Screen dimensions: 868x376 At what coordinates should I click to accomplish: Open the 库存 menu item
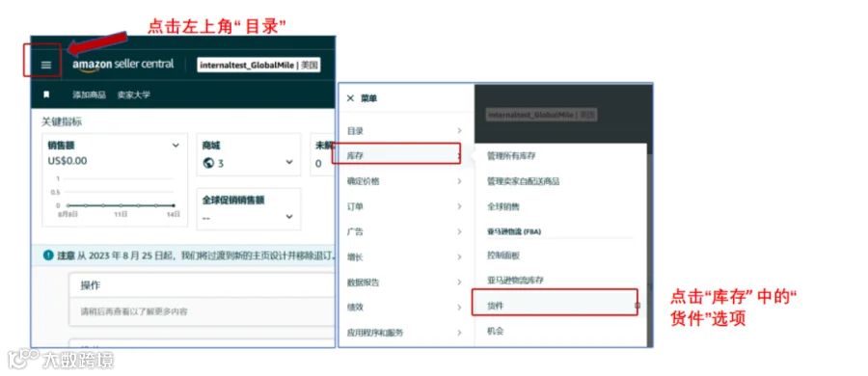pos(406,156)
